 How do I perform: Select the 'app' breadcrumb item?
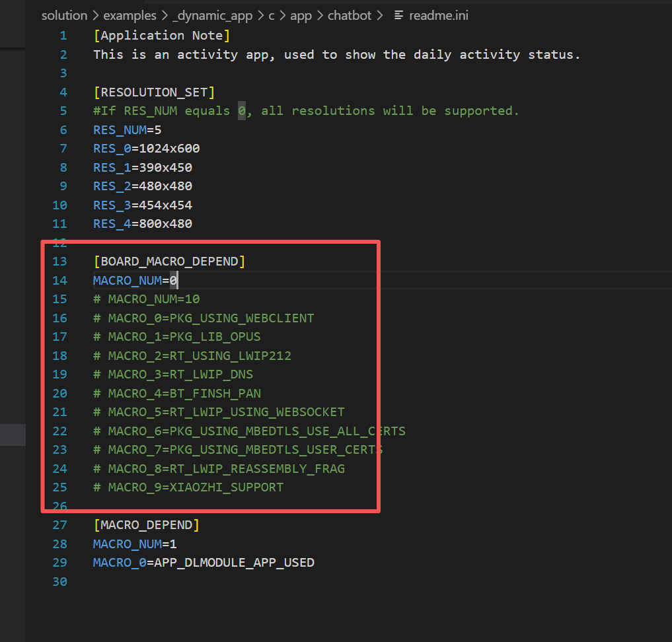[x=301, y=15]
